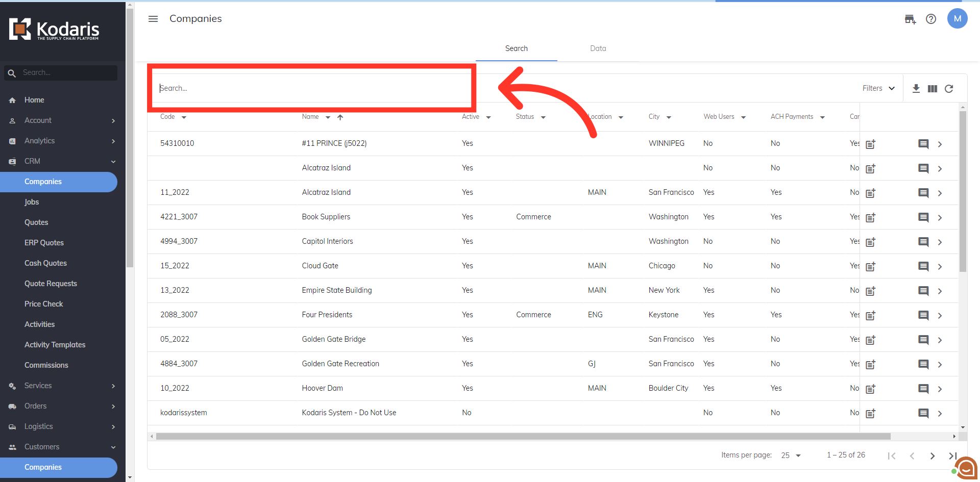Switch to the Data tab
This screenshot has width=980, height=482.
pos(598,48)
